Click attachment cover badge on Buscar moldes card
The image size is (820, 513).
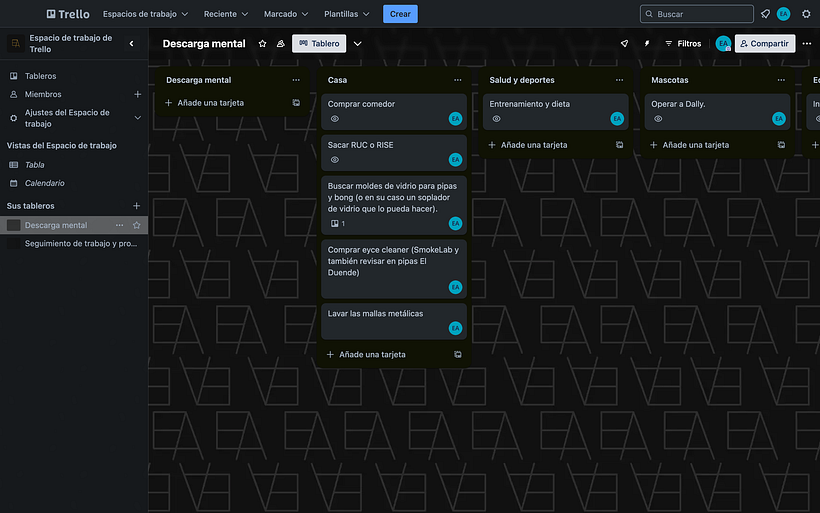coord(338,224)
